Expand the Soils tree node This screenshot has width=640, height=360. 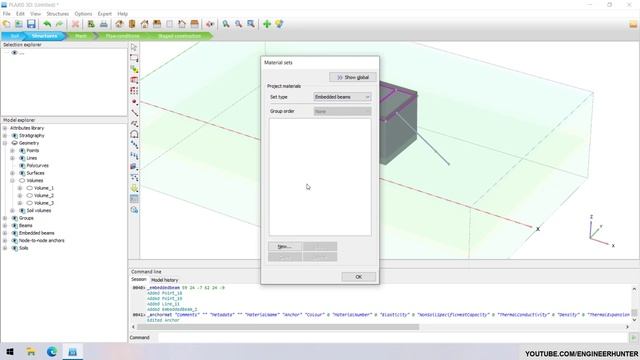[x=5, y=248]
